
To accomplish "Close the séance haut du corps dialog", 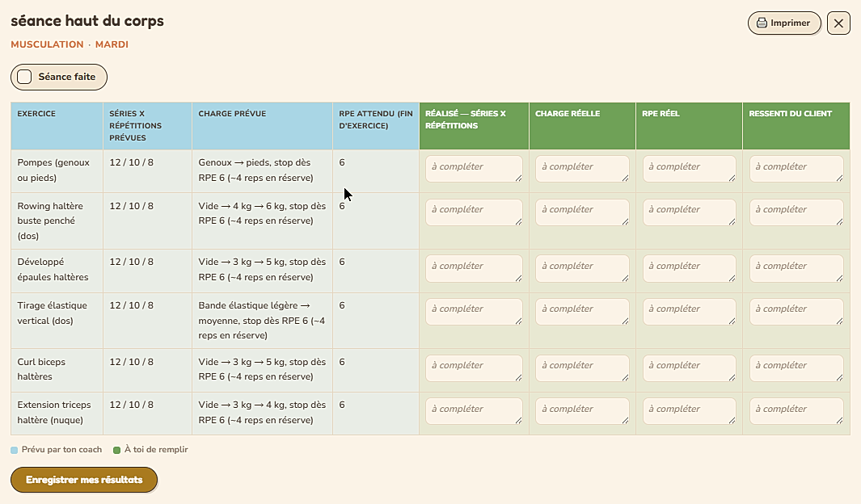I will click(838, 23).
